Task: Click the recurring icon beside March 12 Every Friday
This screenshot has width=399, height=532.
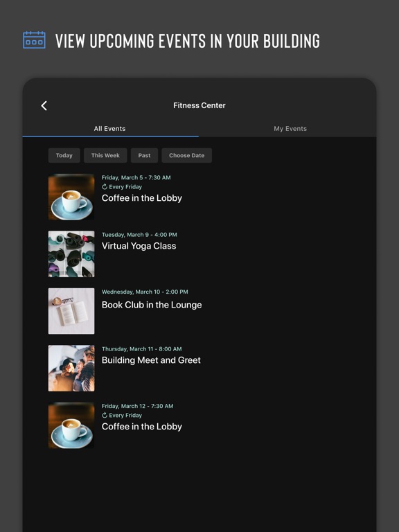Action: coord(105,415)
